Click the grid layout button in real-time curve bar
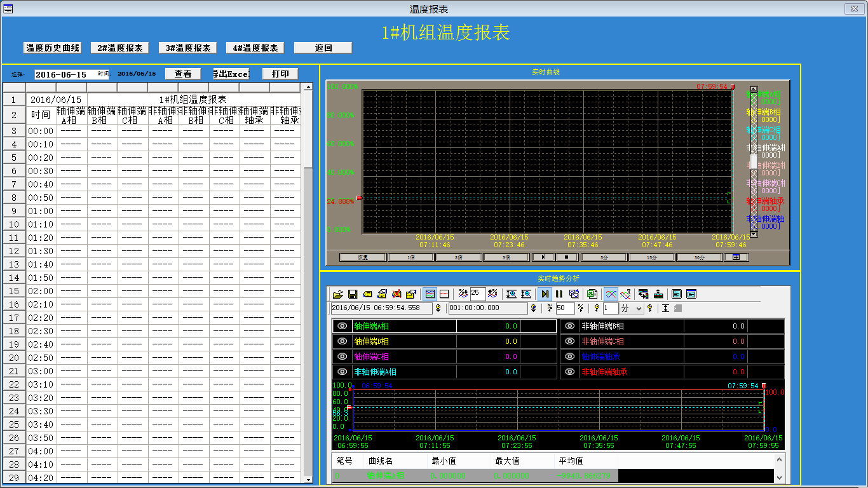Viewport: 868px width, 488px height. coord(736,257)
